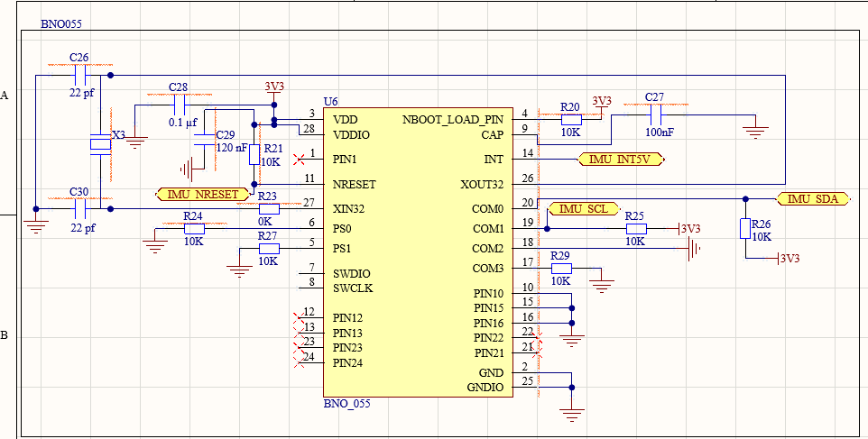Select resistor R23 symbol
Viewport: 868px width, 439px height.
point(269,209)
